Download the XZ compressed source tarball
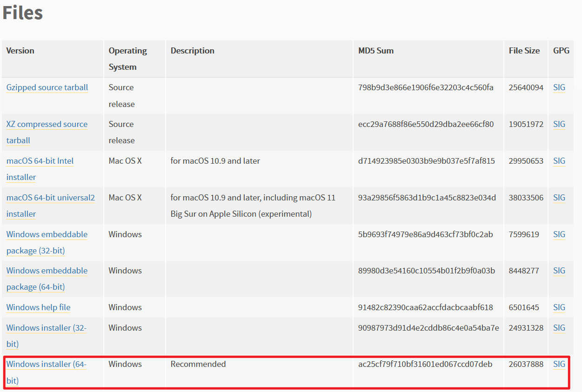Screen dimensions: 582x392 (47, 132)
